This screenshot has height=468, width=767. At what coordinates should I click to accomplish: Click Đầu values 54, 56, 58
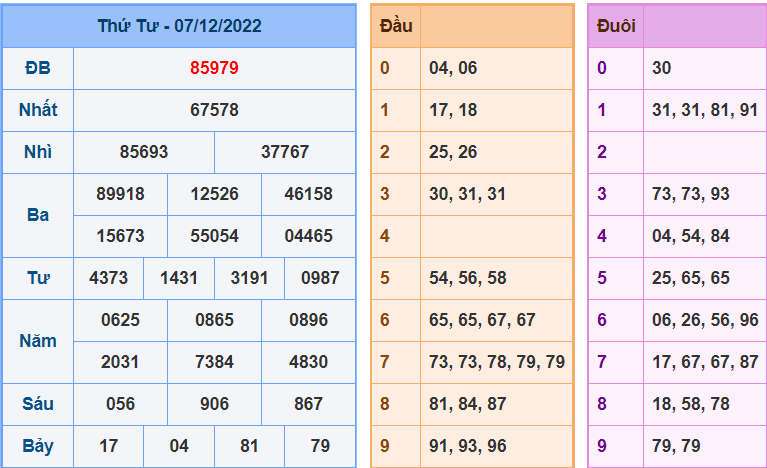tap(468, 278)
